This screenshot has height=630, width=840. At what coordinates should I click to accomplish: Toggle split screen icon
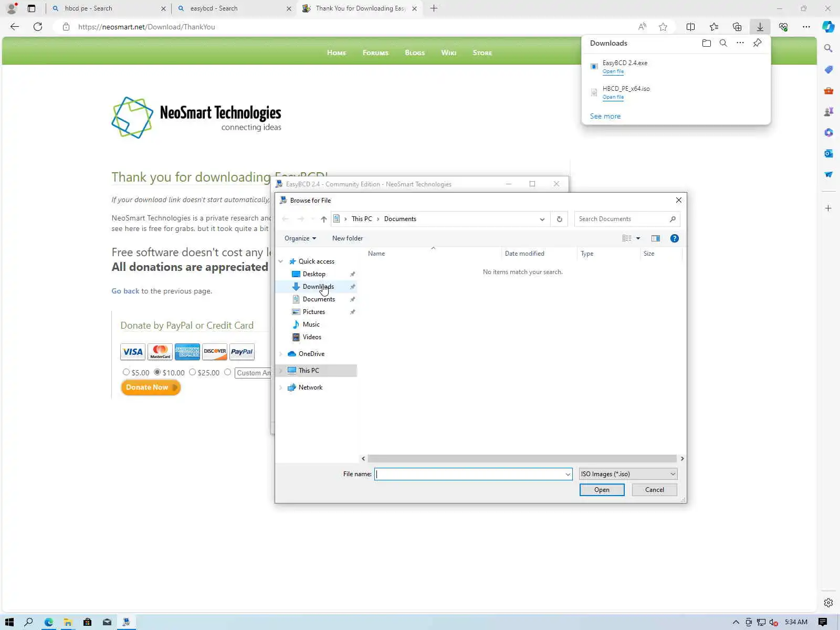point(691,27)
